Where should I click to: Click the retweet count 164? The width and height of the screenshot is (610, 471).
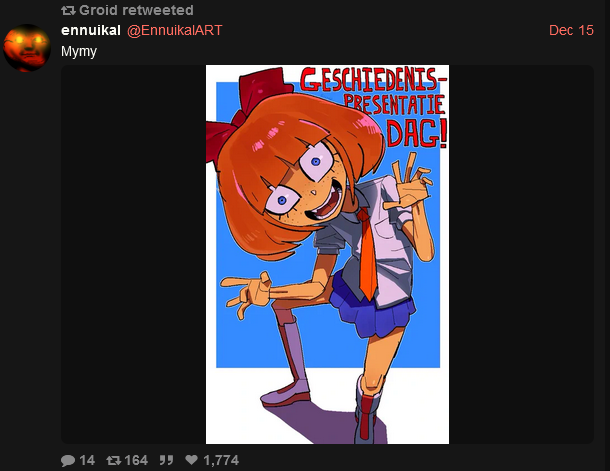136,460
